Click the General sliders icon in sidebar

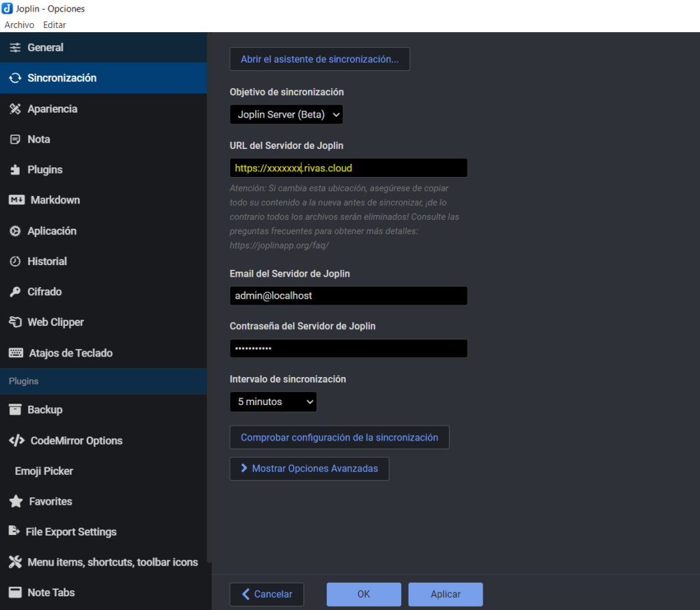(15, 48)
